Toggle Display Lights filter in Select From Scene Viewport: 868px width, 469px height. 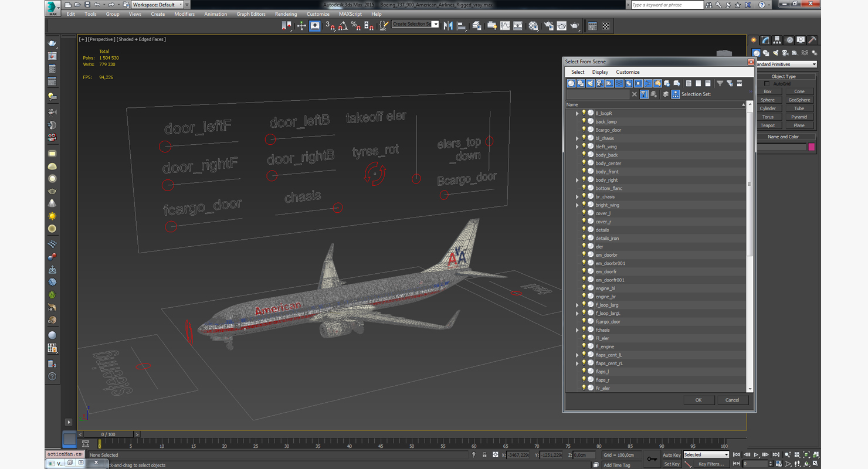(x=590, y=83)
